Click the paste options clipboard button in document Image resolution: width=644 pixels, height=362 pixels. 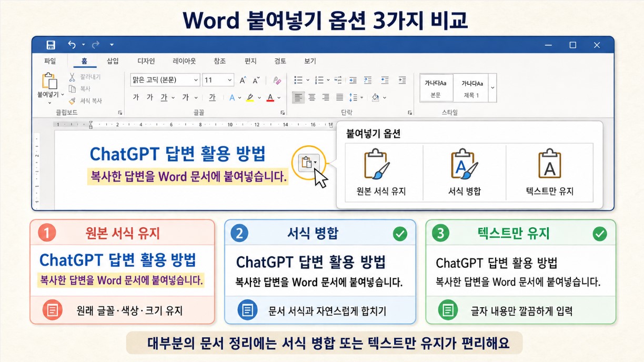point(308,163)
